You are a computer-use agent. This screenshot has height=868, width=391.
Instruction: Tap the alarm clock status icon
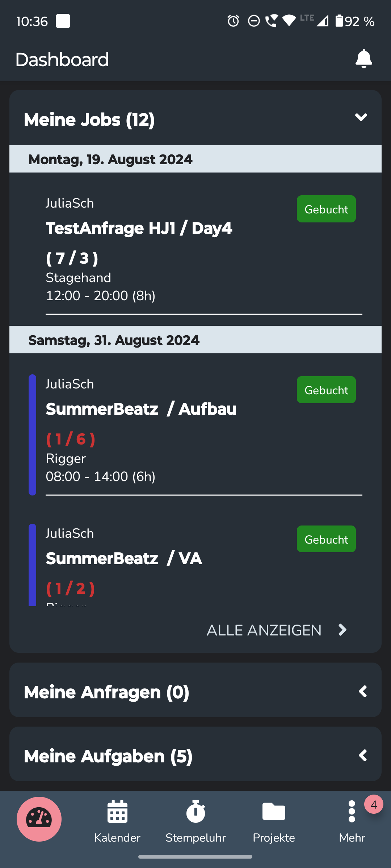(x=233, y=21)
